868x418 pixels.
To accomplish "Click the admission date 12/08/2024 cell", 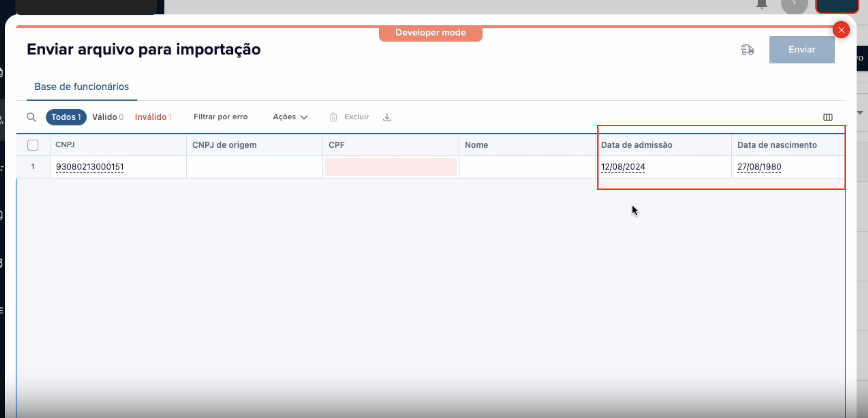I will pyautogui.click(x=623, y=167).
